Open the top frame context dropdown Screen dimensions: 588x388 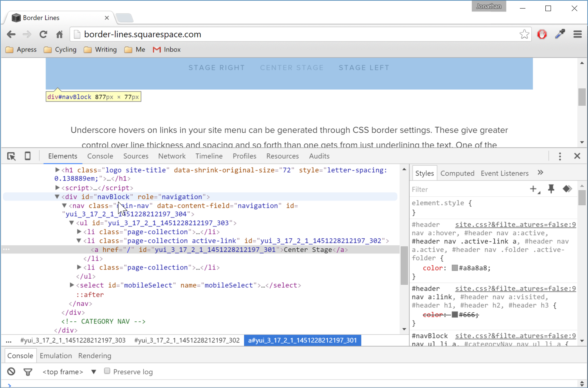tap(69, 372)
